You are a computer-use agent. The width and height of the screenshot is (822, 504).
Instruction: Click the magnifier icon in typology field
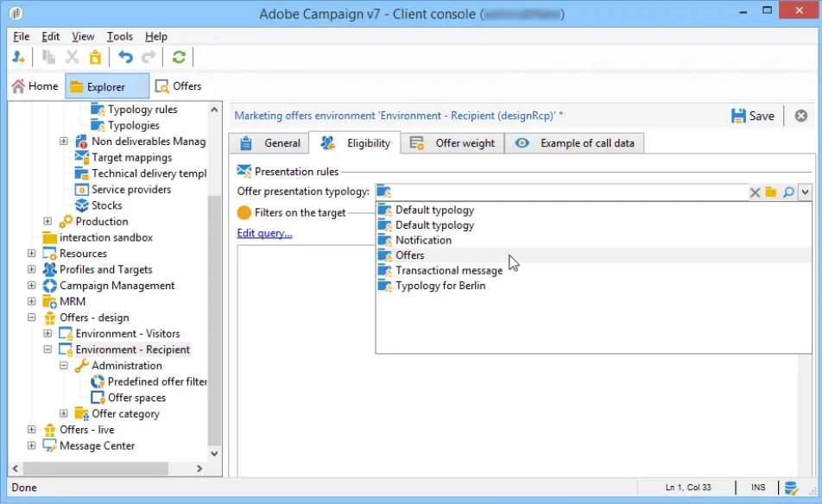click(788, 192)
